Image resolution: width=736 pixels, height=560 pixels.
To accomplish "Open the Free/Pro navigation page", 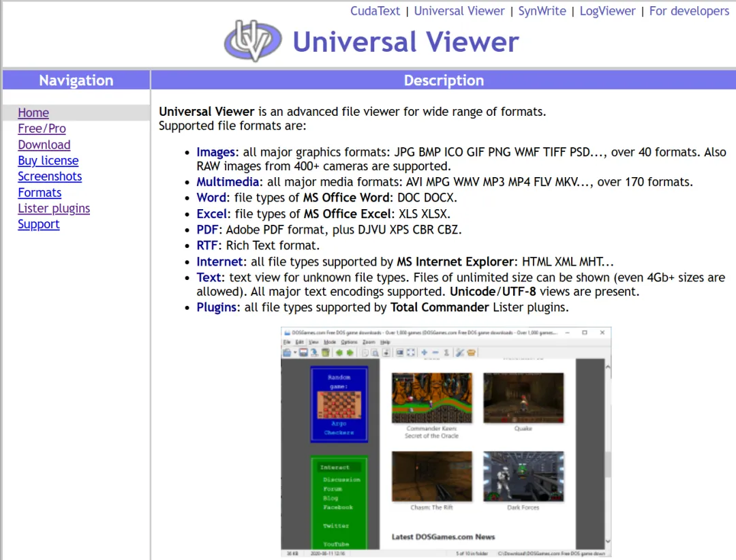I will [42, 129].
